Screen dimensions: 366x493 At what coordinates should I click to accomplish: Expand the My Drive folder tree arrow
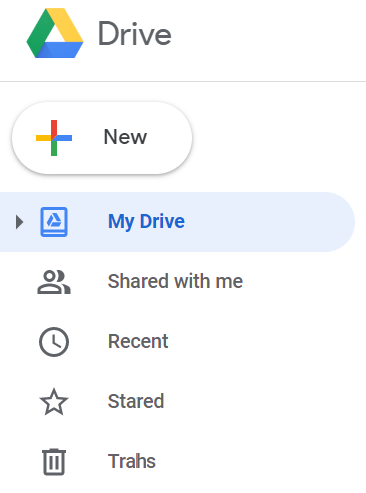click(20, 222)
